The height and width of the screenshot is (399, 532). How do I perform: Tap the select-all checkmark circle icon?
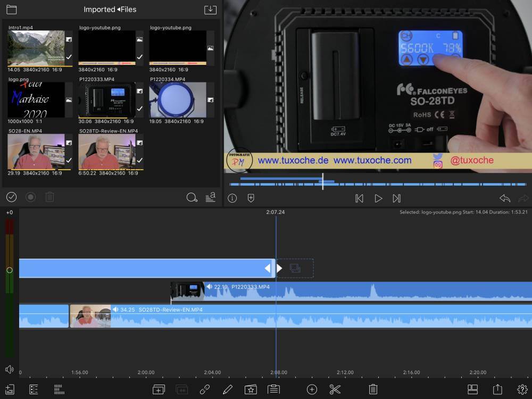11,197
